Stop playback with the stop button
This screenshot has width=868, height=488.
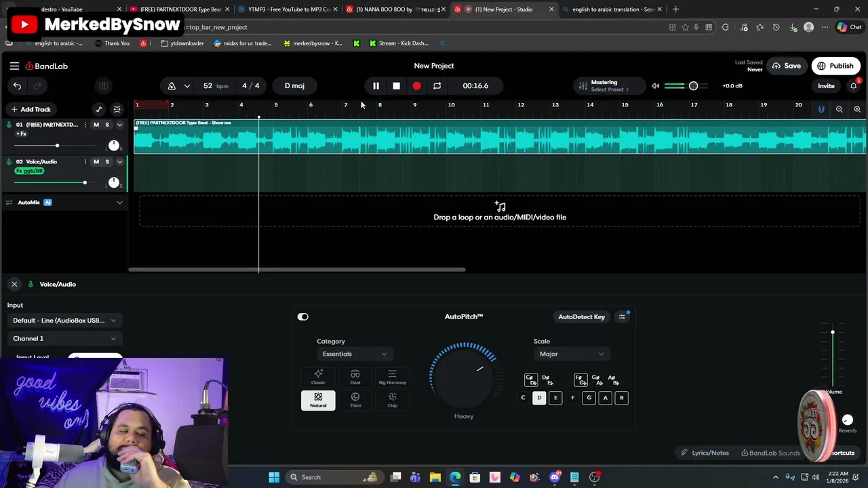(396, 86)
